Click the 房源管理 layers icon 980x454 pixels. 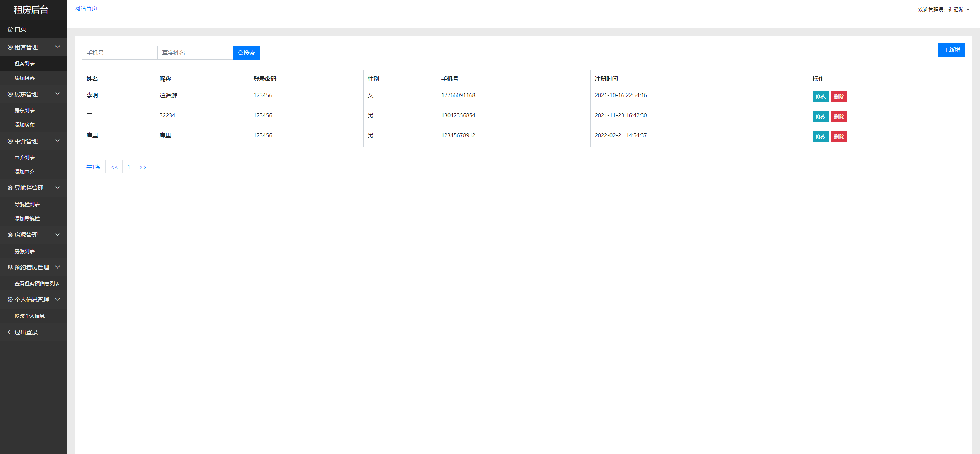pyautogui.click(x=10, y=235)
